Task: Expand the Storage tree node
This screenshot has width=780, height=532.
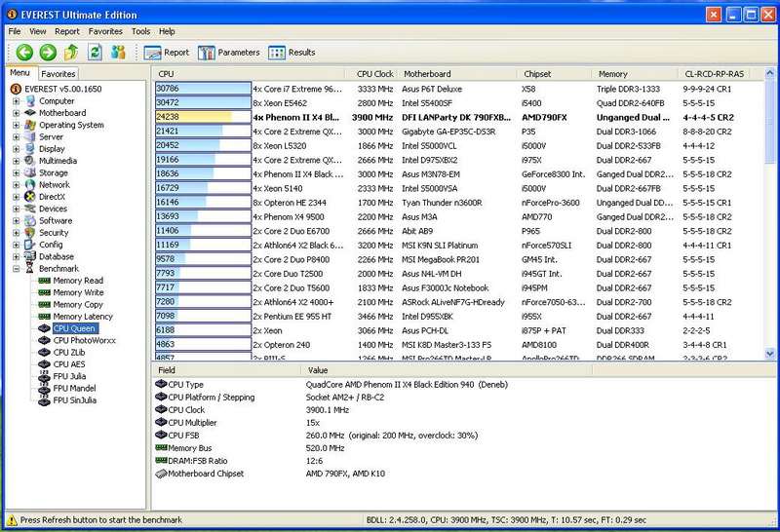Action: [17, 172]
